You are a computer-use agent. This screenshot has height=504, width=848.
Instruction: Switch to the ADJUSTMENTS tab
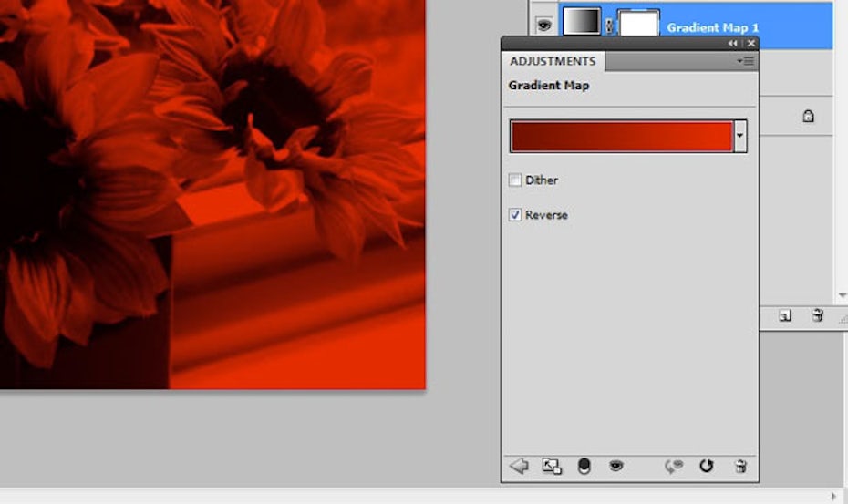coord(553,61)
